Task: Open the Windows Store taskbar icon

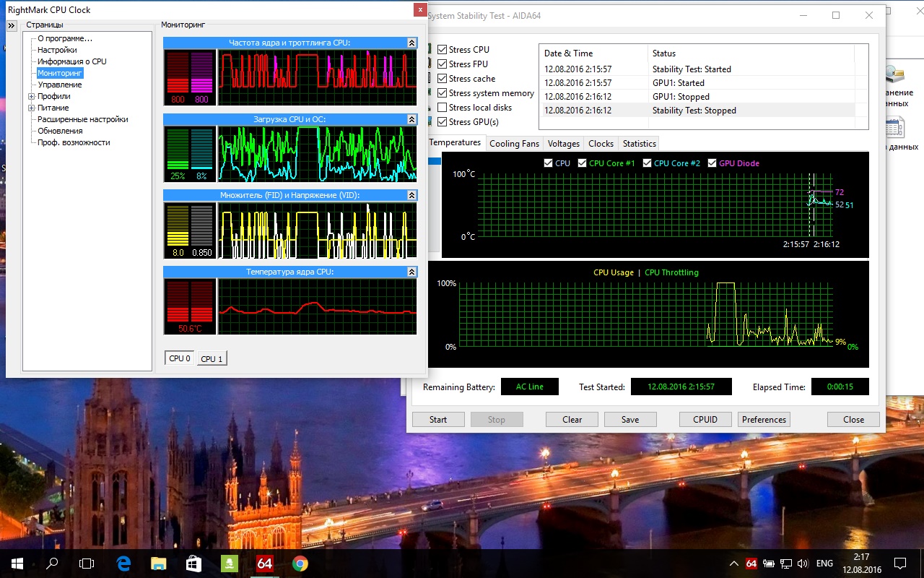Action: click(x=194, y=564)
